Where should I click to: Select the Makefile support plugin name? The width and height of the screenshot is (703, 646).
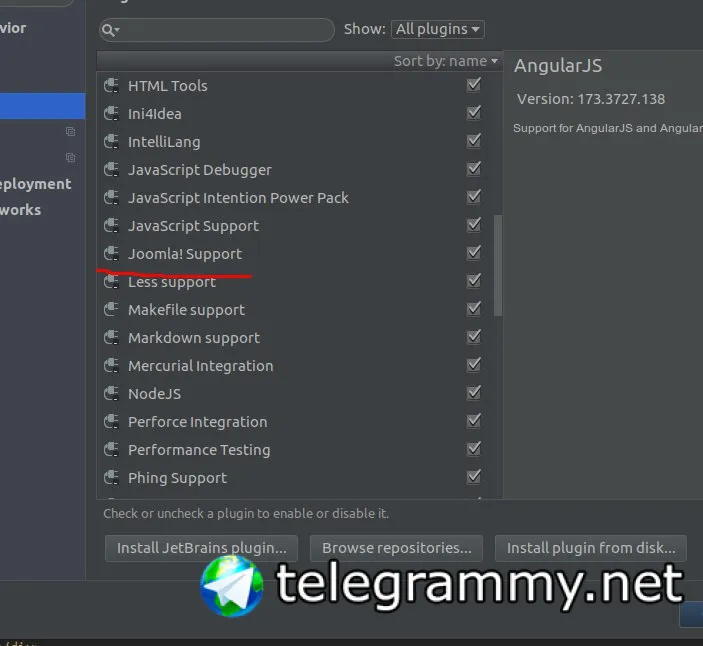[x=187, y=310]
